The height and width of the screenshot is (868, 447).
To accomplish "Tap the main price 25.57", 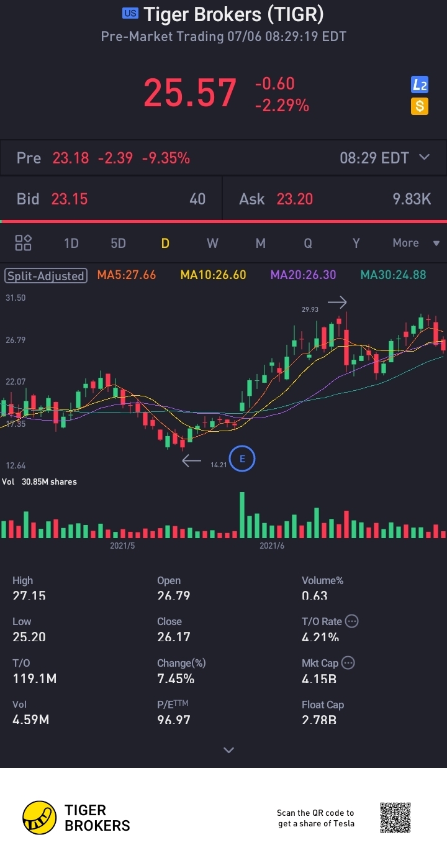I will [x=190, y=93].
